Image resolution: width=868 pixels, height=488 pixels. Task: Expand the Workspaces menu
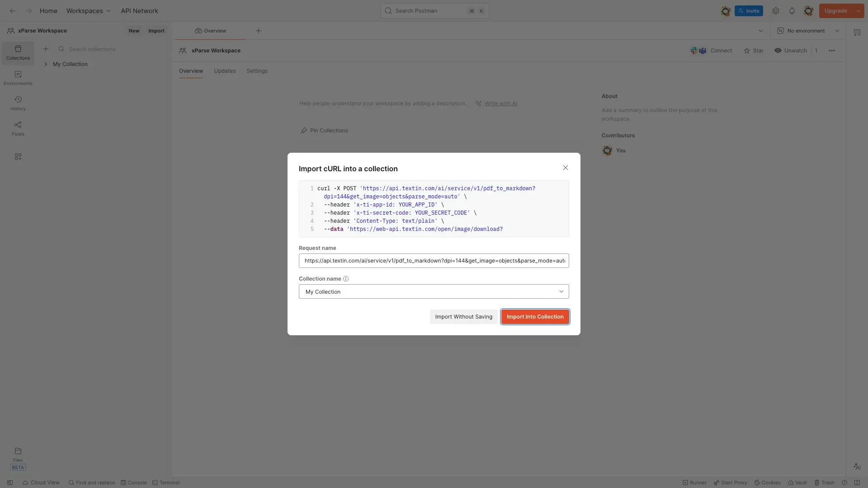(88, 11)
